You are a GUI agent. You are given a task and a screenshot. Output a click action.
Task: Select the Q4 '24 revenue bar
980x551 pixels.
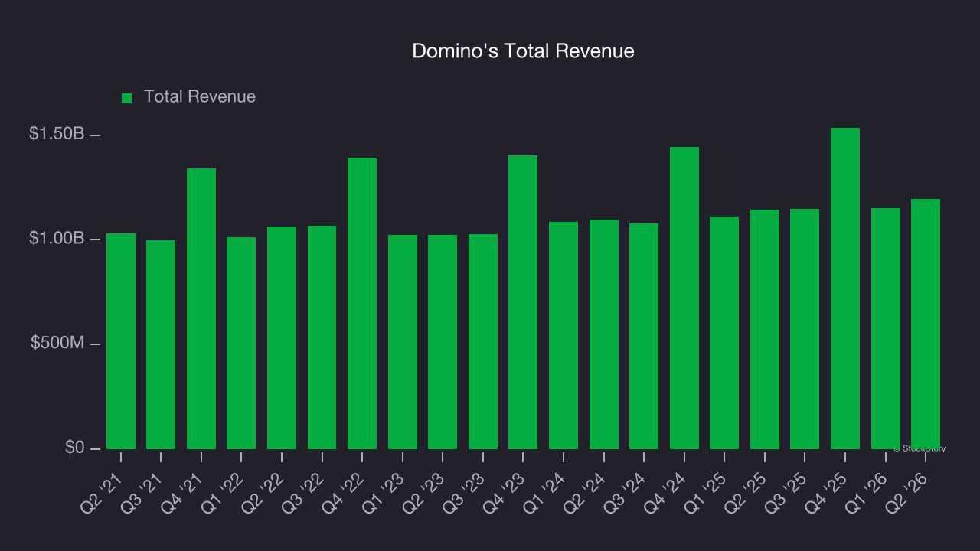point(684,298)
